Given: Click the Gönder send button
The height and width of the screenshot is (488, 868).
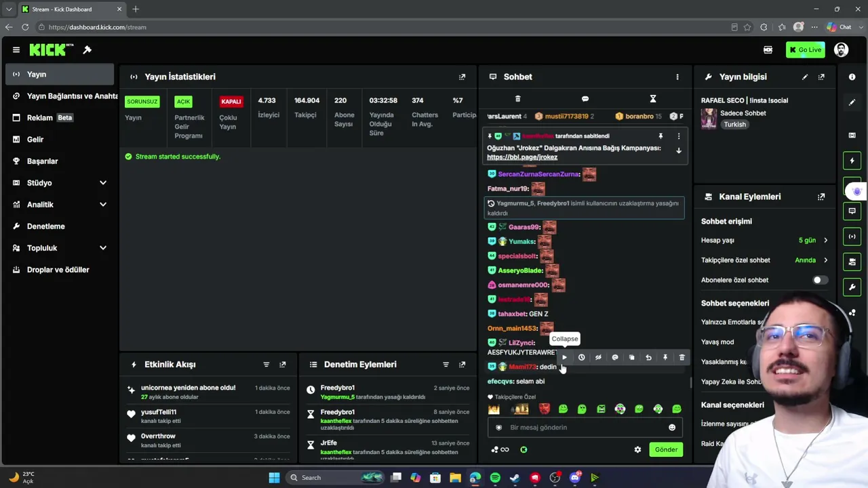Looking at the screenshot, I should [x=666, y=449].
